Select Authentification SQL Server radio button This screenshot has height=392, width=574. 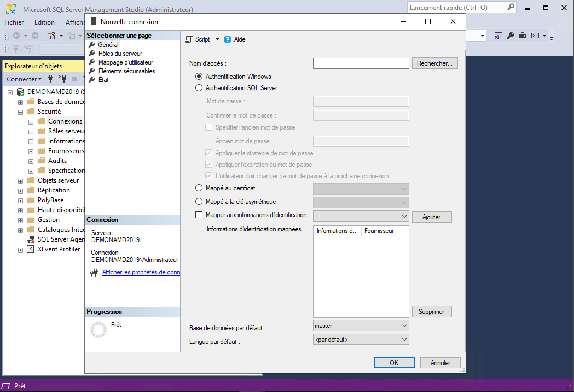[x=199, y=88]
